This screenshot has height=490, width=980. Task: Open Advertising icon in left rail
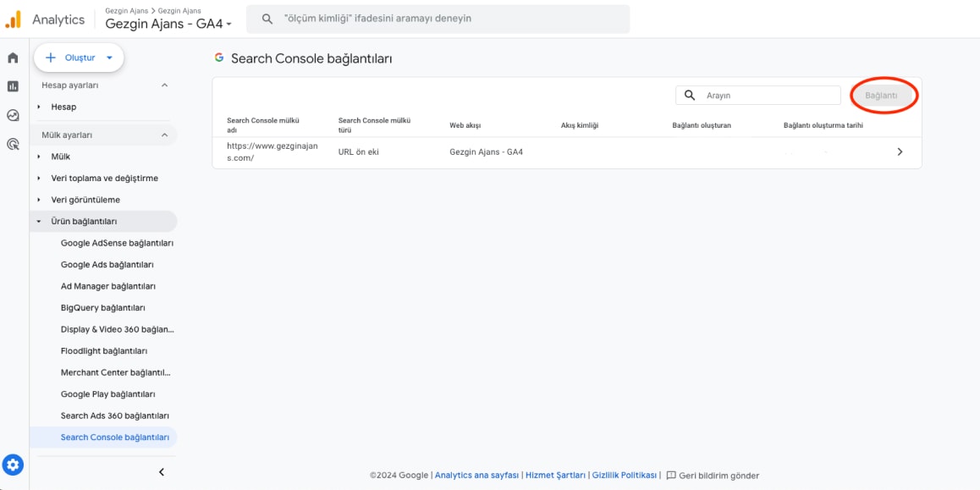[x=14, y=145]
